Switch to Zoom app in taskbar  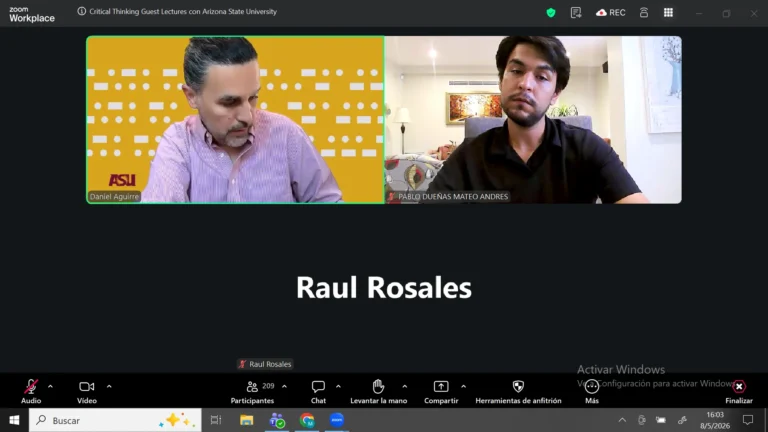click(337, 420)
